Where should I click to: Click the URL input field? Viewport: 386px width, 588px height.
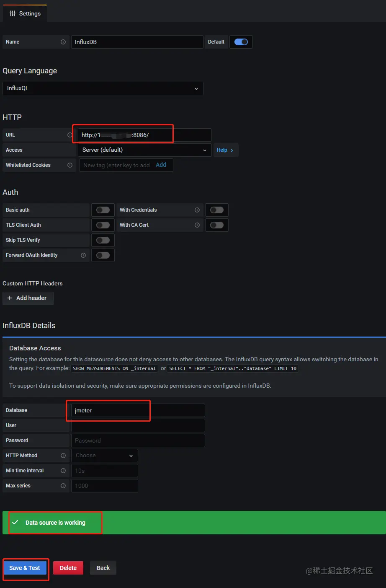[x=145, y=135]
